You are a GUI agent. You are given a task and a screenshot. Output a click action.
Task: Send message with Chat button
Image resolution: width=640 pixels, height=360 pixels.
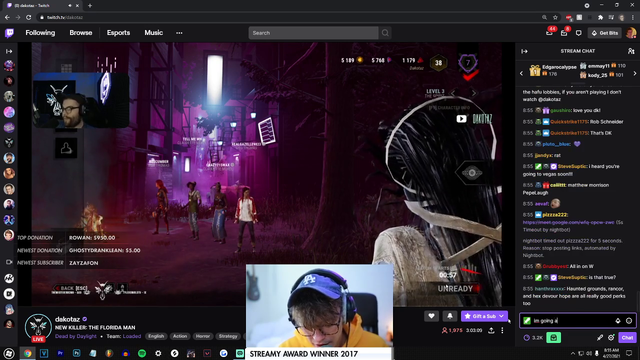pos(627,338)
